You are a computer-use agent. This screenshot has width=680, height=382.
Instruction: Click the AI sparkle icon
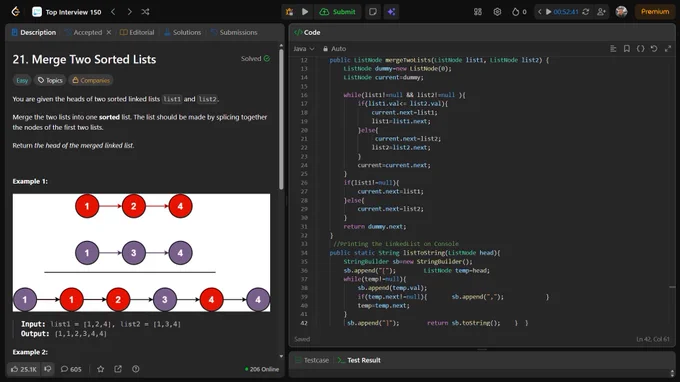click(391, 12)
